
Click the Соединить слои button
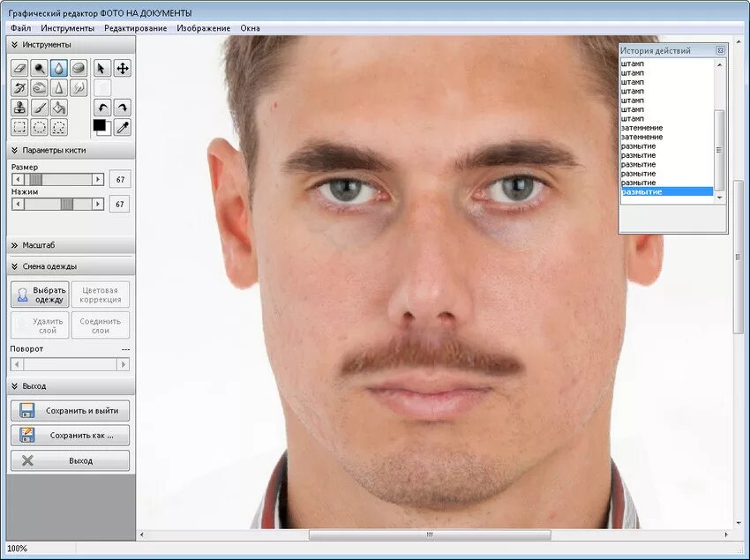(x=101, y=325)
